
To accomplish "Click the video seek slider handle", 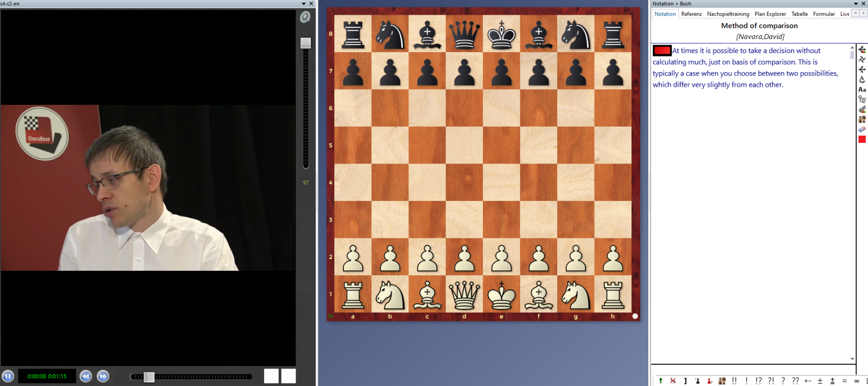I will pos(149,377).
